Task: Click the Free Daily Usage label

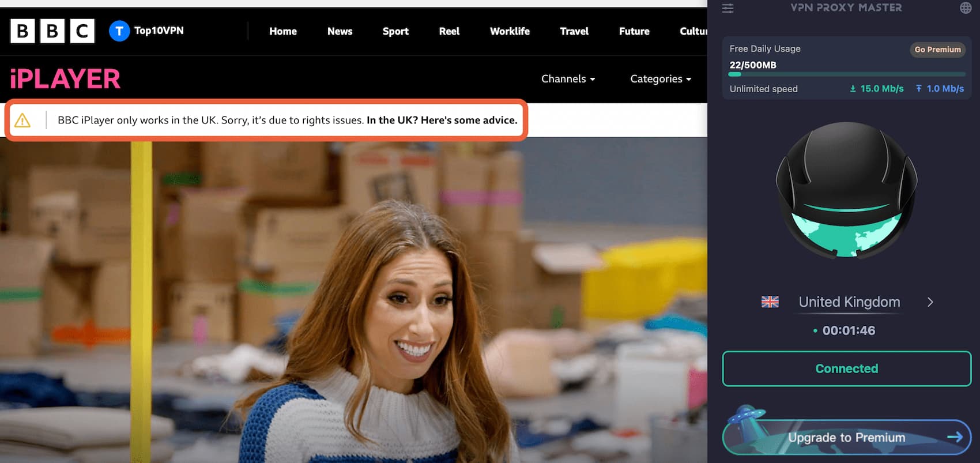Action: tap(765, 49)
